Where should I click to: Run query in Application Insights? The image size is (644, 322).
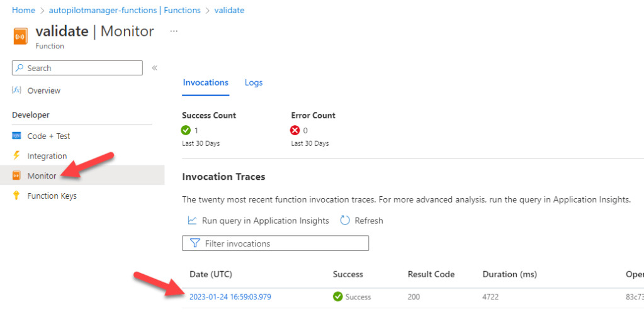coord(265,221)
